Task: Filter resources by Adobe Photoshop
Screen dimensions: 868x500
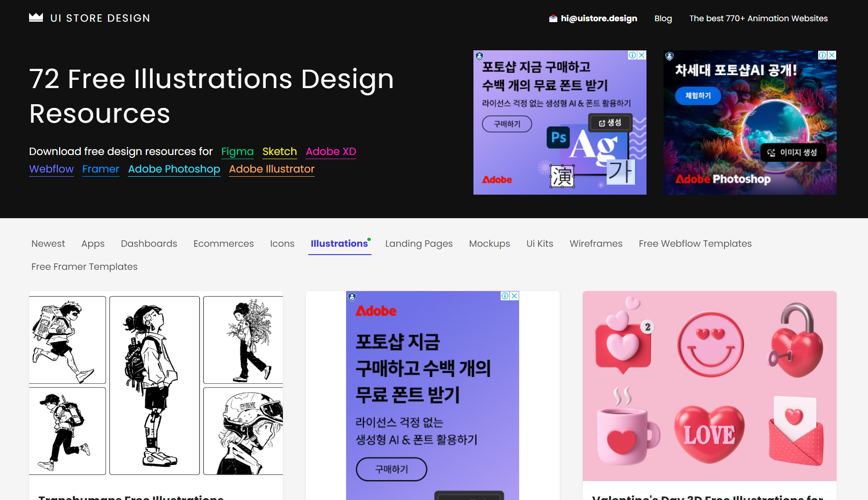Action: coord(174,169)
